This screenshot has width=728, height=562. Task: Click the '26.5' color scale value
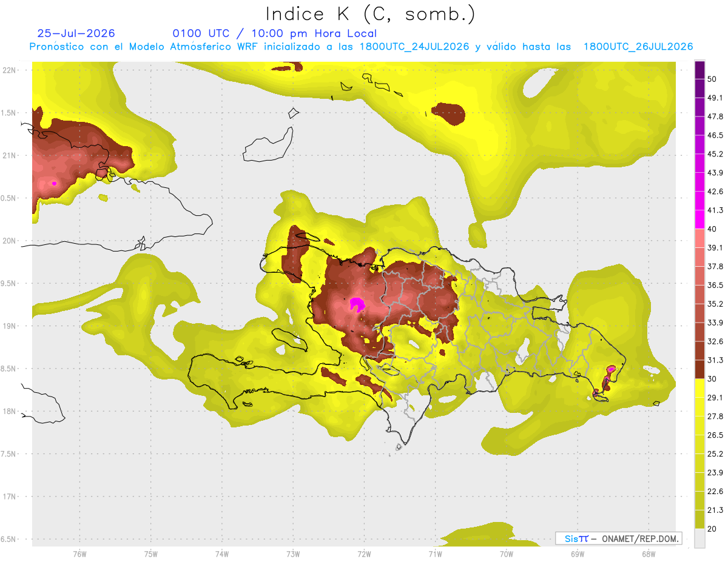(x=715, y=435)
